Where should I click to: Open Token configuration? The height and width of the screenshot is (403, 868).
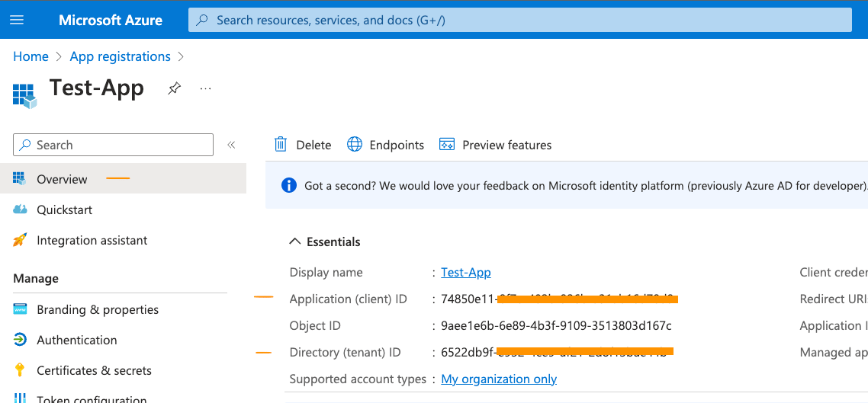click(92, 400)
